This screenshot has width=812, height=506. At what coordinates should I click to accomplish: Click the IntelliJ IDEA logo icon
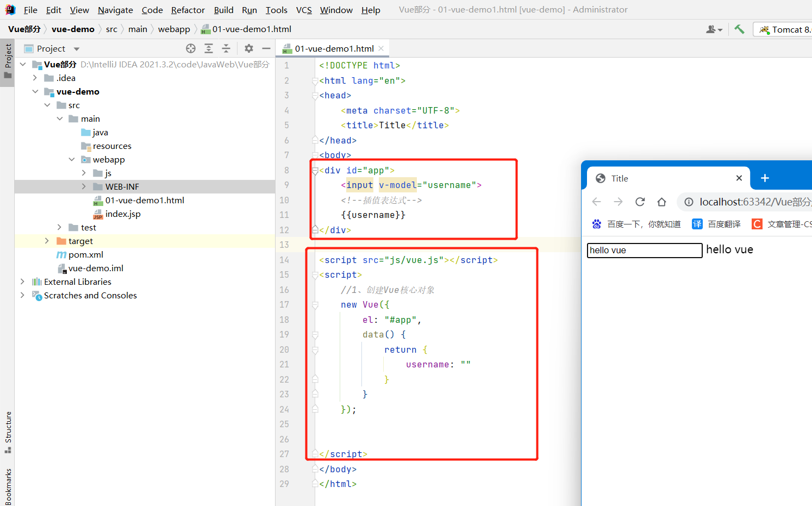[10, 10]
